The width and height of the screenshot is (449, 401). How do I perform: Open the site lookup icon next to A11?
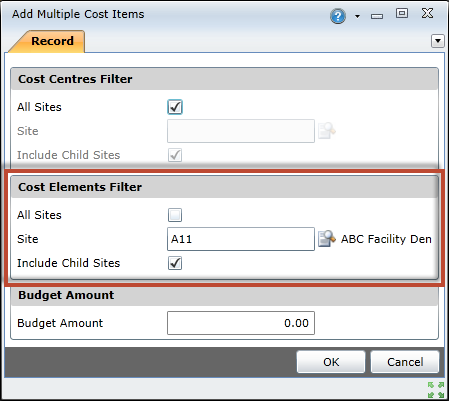[327, 239]
